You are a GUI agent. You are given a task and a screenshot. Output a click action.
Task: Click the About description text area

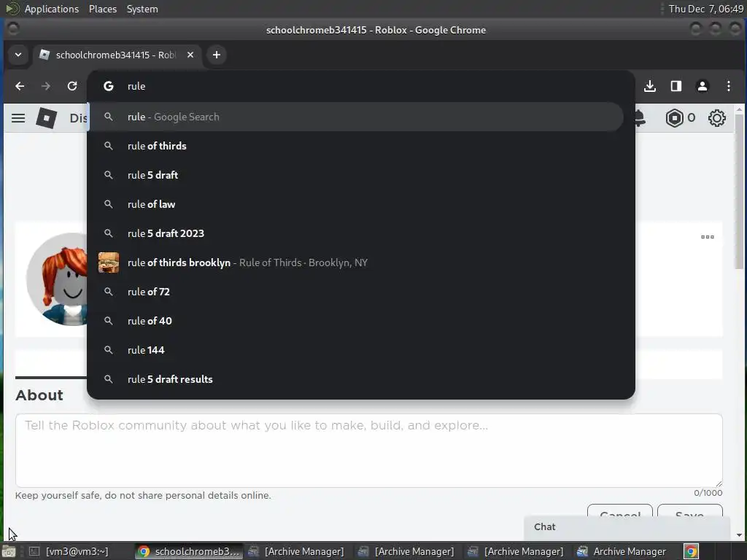point(368,451)
